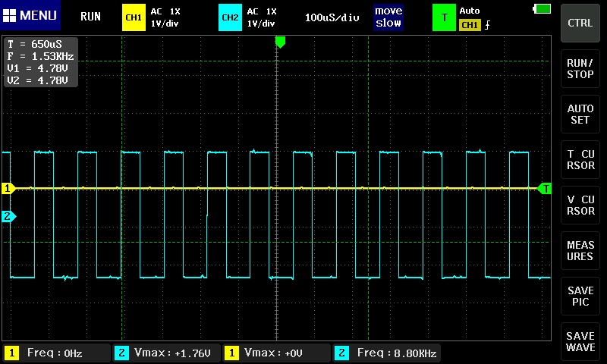Tap the cyan CH2 channel badge
This screenshot has width=607, height=364.
click(229, 17)
